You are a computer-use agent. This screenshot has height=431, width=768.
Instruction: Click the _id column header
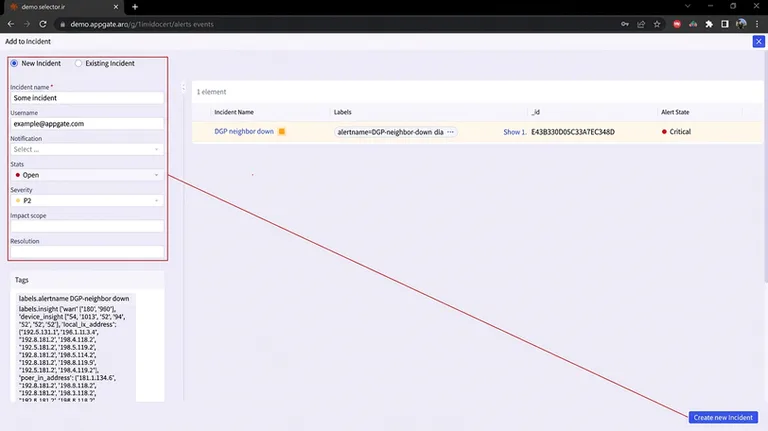click(x=536, y=112)
